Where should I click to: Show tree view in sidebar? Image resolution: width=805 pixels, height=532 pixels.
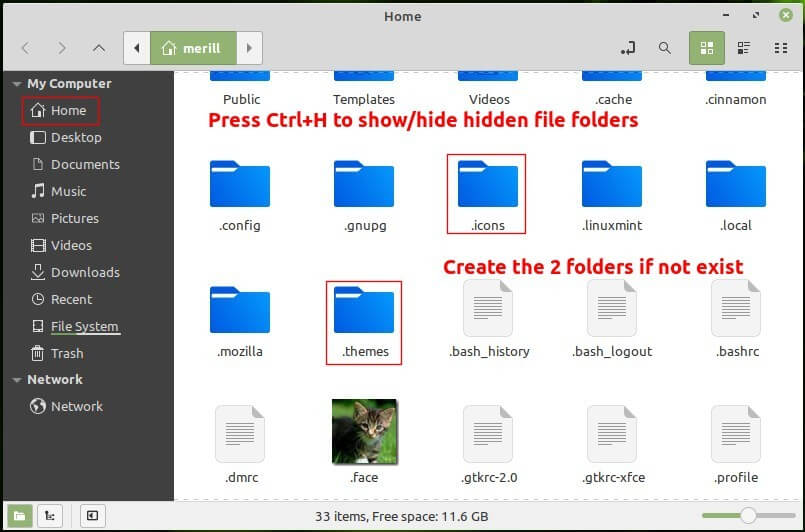point(49,515)
